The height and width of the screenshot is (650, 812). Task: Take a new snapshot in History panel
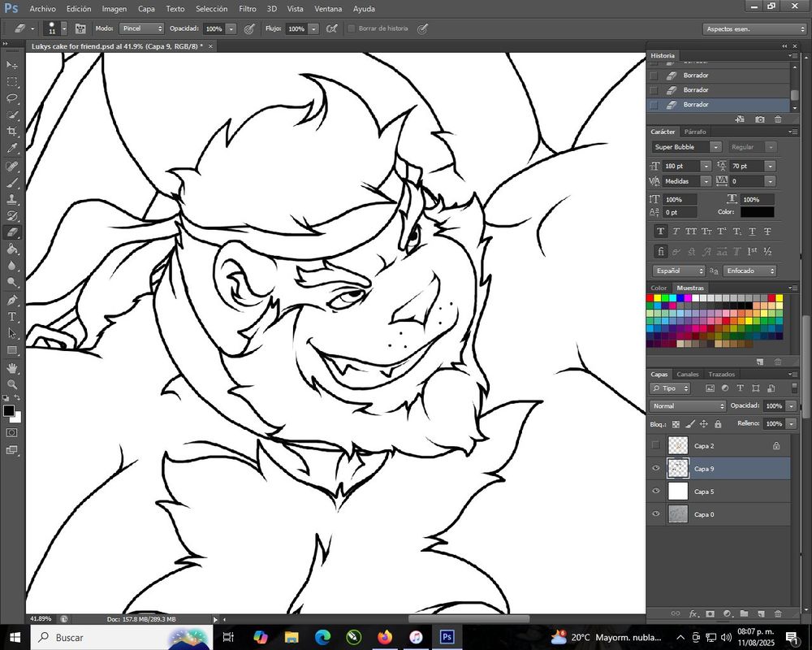759,119
